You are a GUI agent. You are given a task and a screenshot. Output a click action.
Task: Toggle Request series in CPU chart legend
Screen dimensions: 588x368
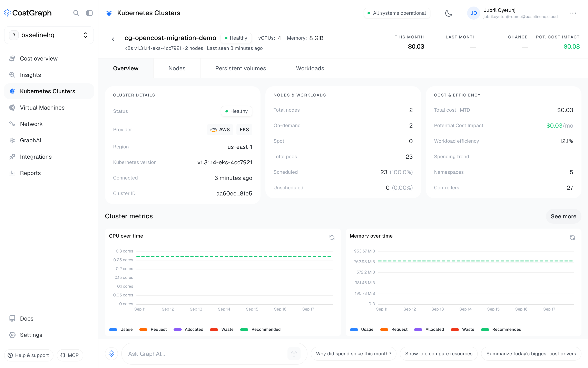pos(153,329)
